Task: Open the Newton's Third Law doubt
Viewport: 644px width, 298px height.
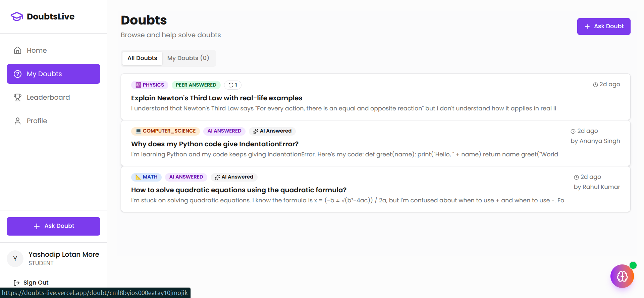Action: point(216,98)
